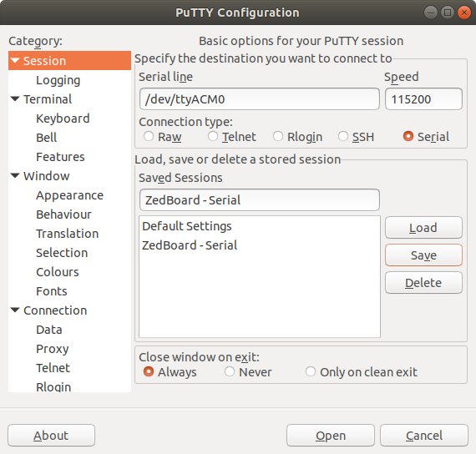Screen dimensions: 476x454
Task: Select Telnet radio button
Action: pyautogui.click(x=213, y=136)
